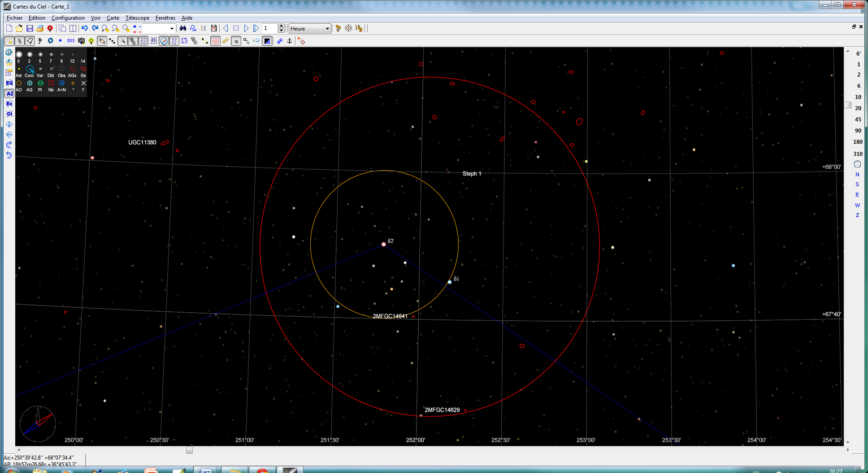Click the undo arrow in toolbar
Image resolution: width=868 pixels, height=473 pixels.
click(x=84, y=28)
